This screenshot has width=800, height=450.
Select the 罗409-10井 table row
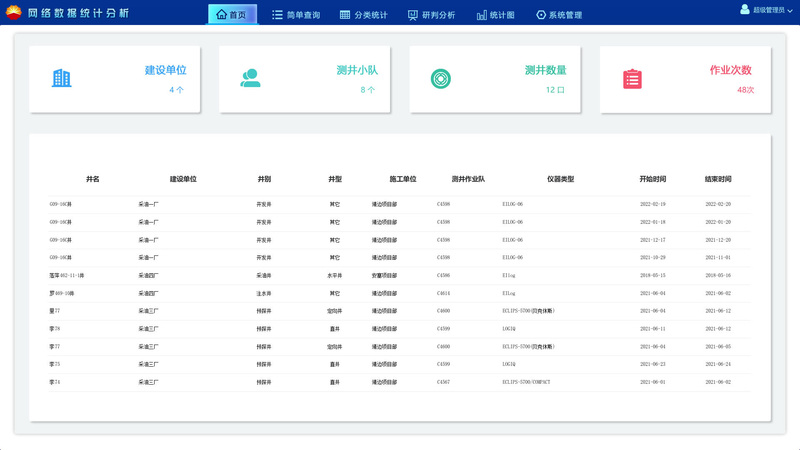400,293
